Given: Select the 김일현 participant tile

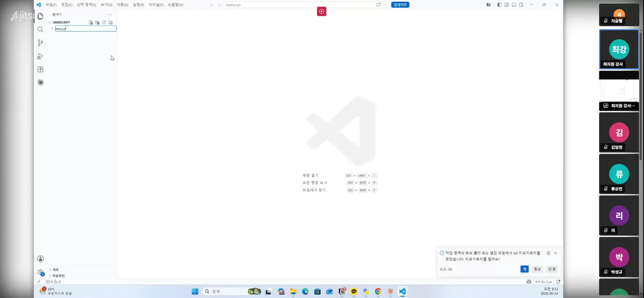Looking at the screenshot, I should click(619, 133).
